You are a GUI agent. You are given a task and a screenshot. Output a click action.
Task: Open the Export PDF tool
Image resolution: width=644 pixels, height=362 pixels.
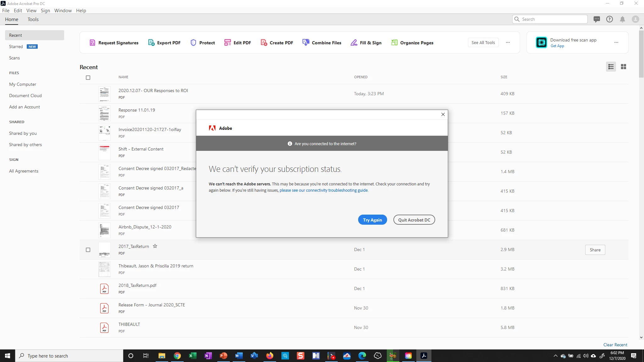(x=164, y=43)
